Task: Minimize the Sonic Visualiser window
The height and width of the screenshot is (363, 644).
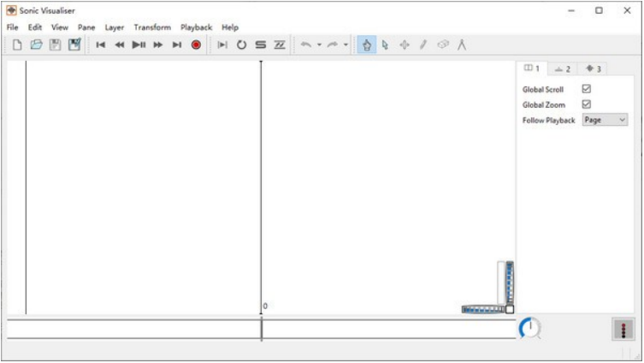Action: pyautogui.click(x=571, y=10)
